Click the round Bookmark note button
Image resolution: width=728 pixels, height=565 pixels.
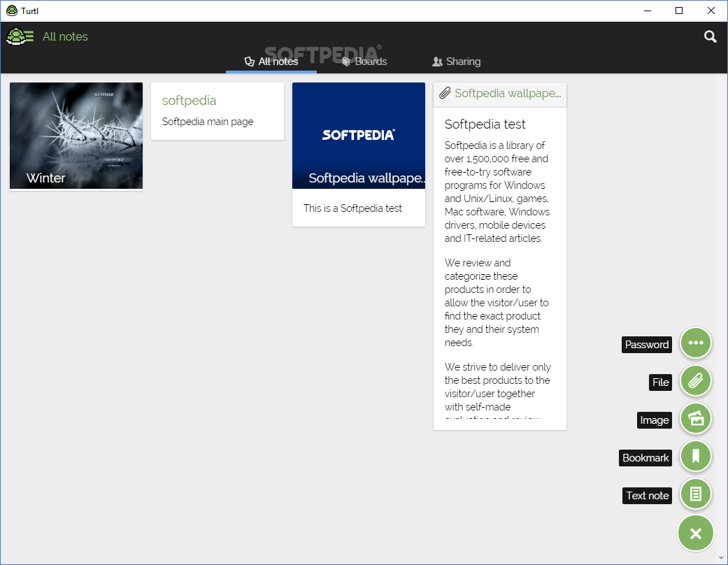pos(696,457)
